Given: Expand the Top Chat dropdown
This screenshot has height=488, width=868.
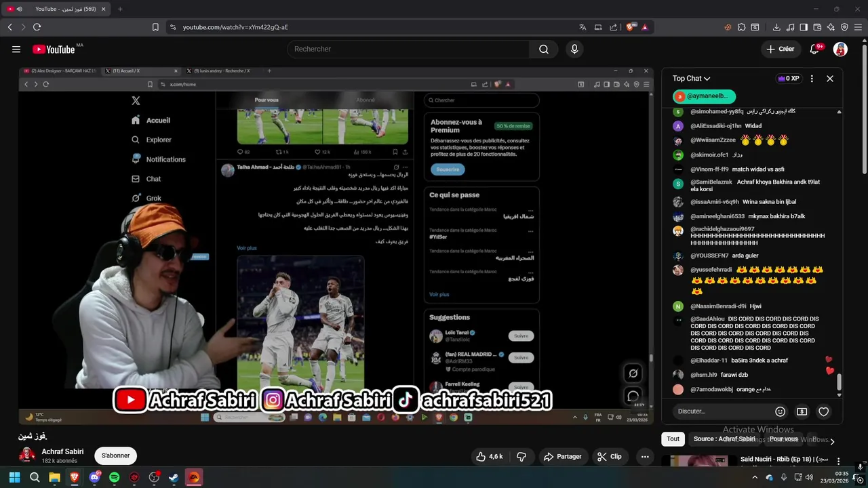Looking at the screenshot, I should (x=691, y=79).
